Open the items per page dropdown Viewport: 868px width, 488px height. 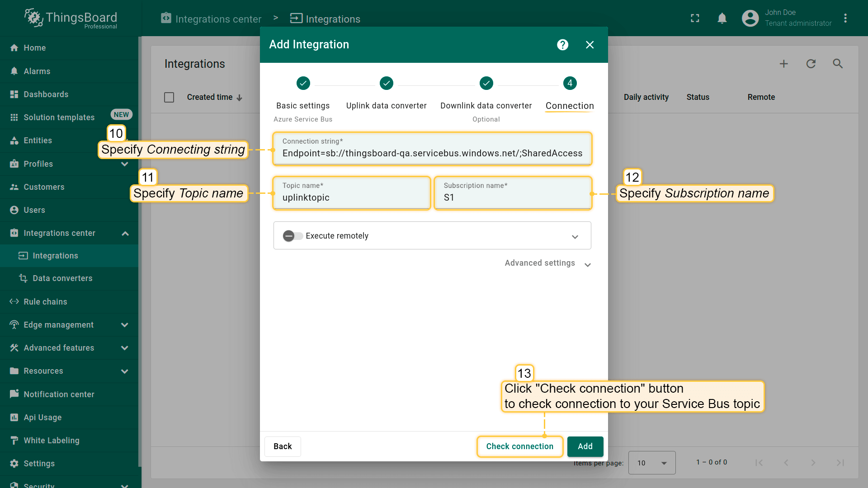651,463
